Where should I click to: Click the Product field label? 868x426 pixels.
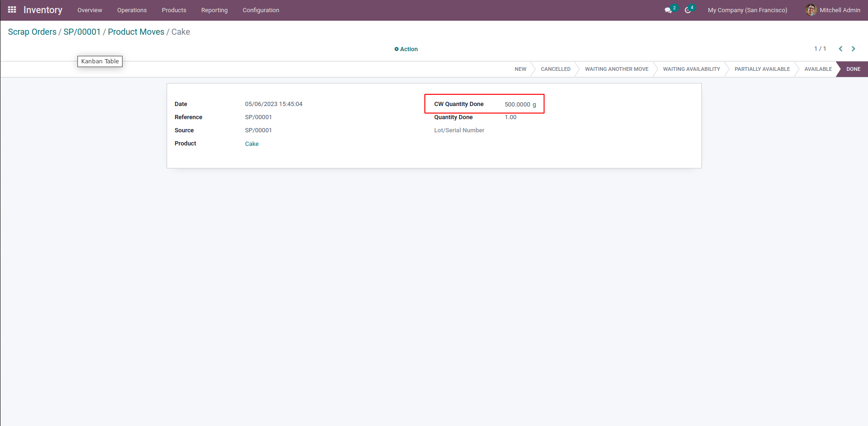click(185, 144)
